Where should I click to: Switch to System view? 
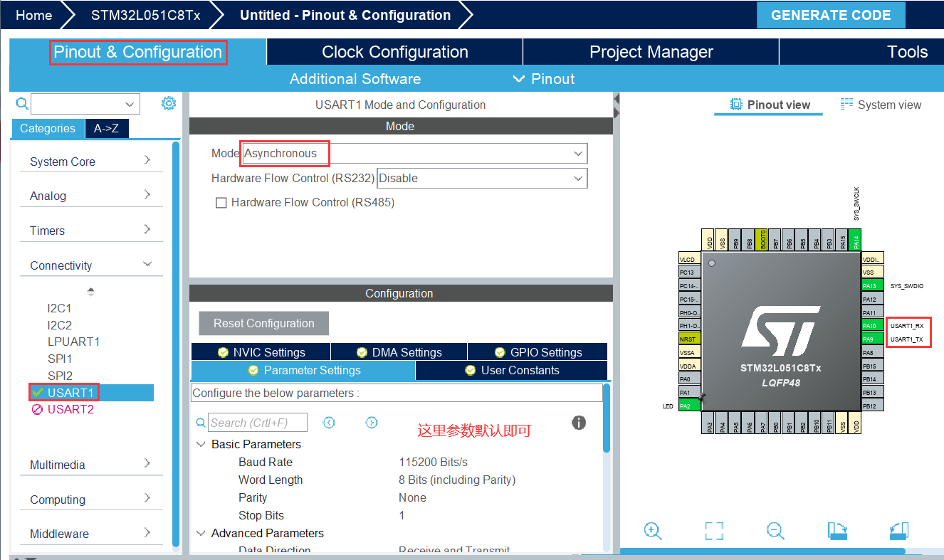click(x=881, y=105)
